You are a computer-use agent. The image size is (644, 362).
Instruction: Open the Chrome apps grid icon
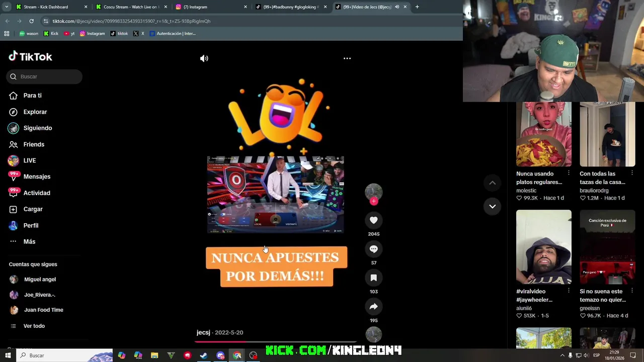tap(7, 34)
